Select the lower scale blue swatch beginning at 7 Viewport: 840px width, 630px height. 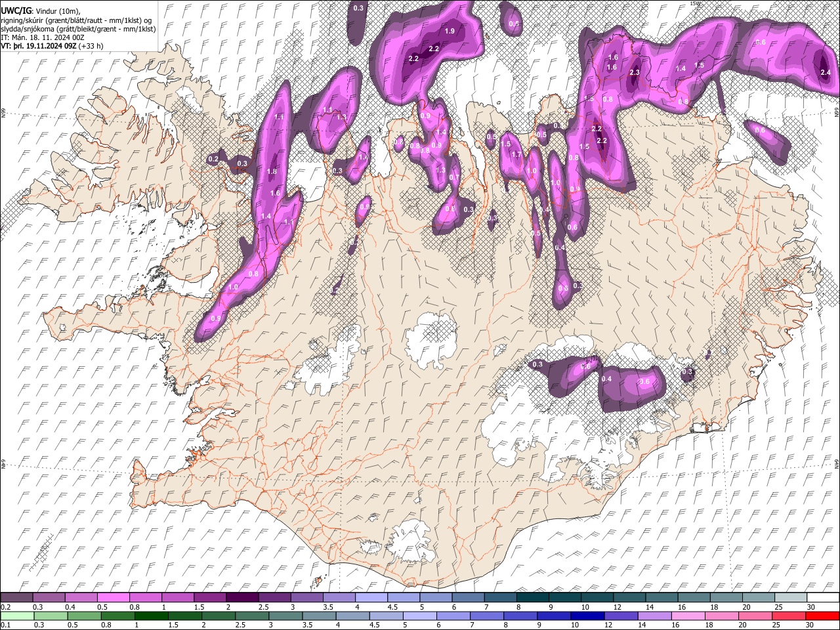(487, 616)
